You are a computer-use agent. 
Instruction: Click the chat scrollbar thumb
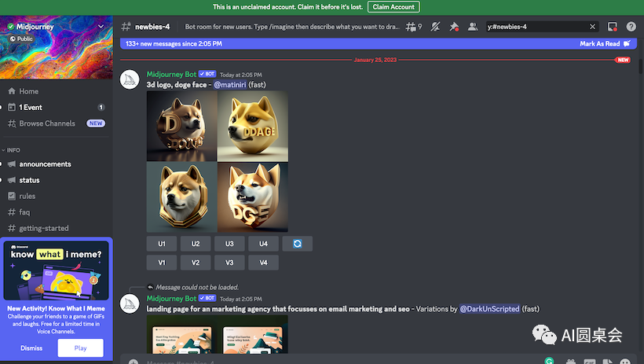pos(640,66)
